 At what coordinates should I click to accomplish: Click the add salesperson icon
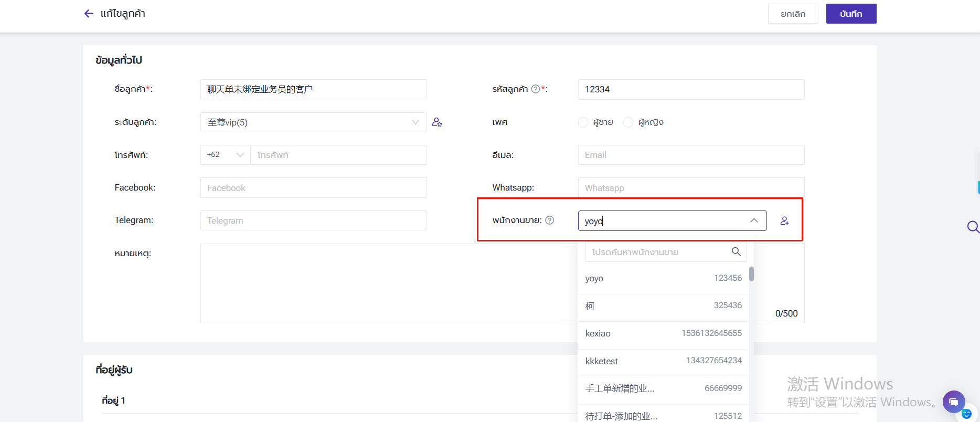pos(784,221)
